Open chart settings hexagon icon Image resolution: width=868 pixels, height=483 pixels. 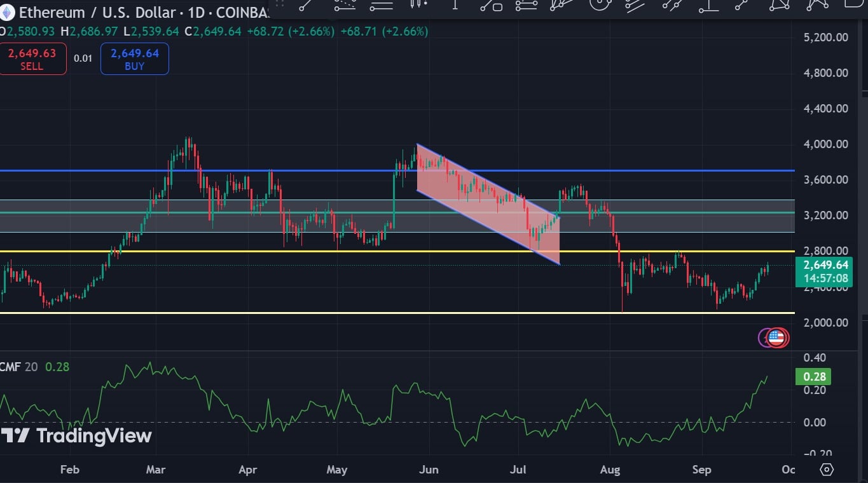[826, 470]
